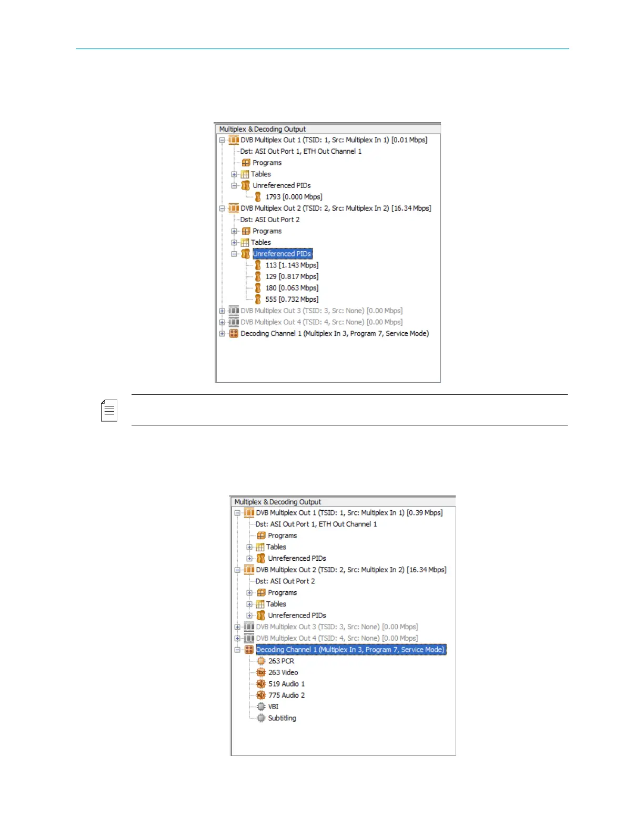Click the Decoding Channel 1 icon in upper tree

pos(234,333)
